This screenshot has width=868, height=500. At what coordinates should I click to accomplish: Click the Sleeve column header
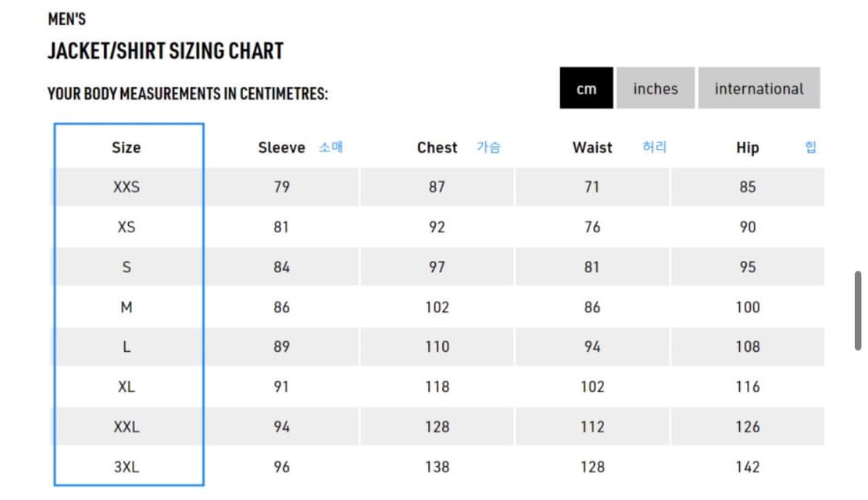pyautogui.click(x=281, y=147)
